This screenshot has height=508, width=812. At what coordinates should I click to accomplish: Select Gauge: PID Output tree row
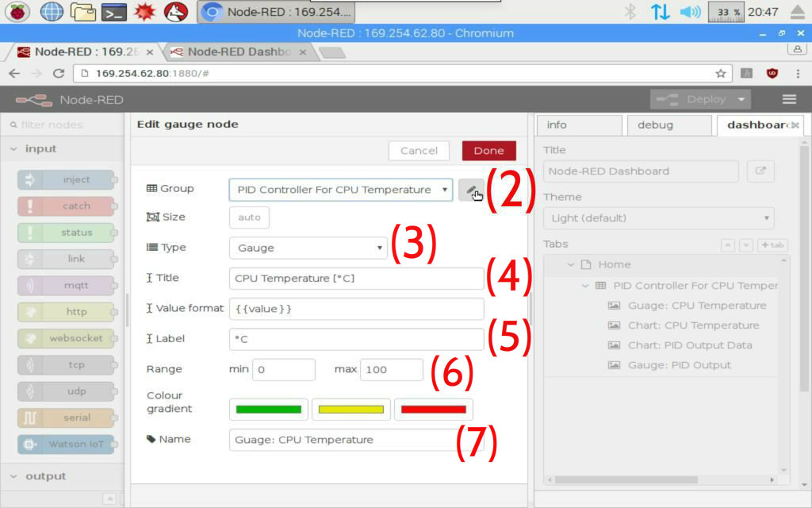(x=669, y=365)
